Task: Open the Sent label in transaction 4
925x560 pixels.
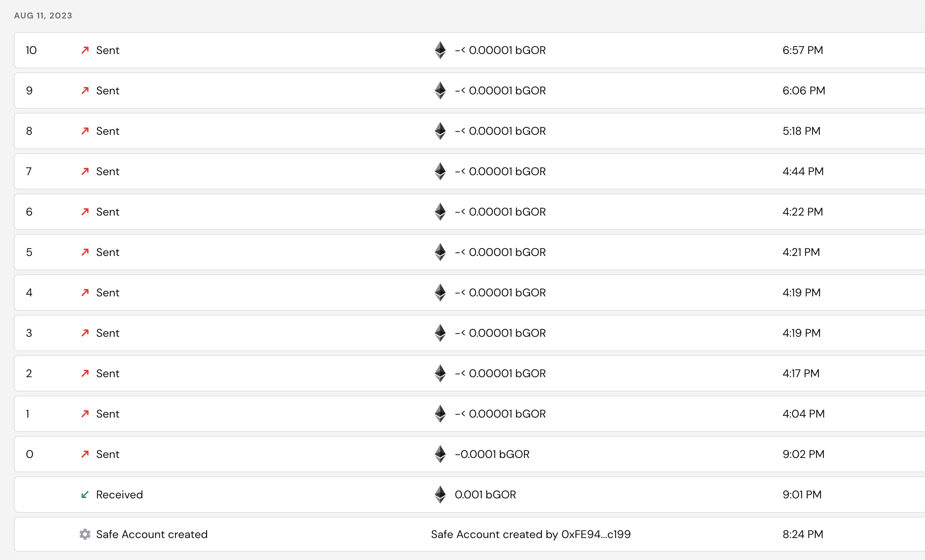Action: coord(108,293)
